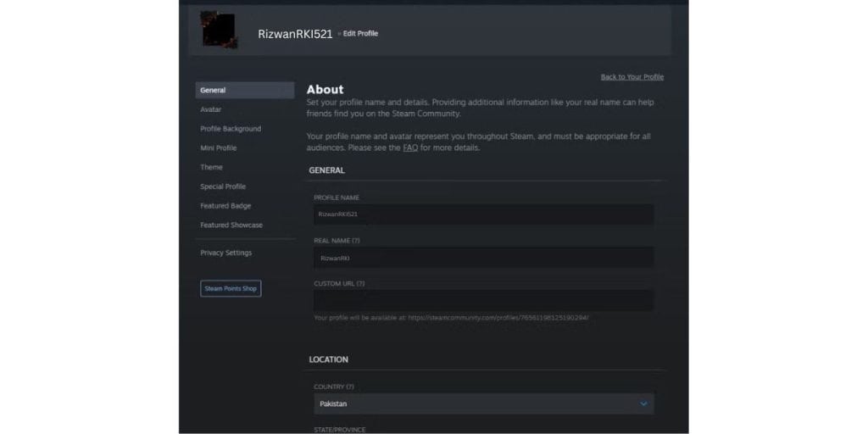The image size is (868, 434).
Task: Click the CUSTOM URL (?) label
Action: (x=339, y=283)
